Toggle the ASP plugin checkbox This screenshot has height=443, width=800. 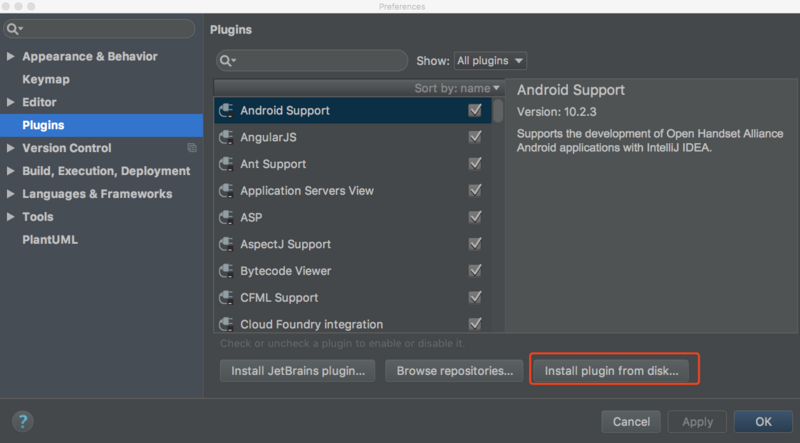474,217
